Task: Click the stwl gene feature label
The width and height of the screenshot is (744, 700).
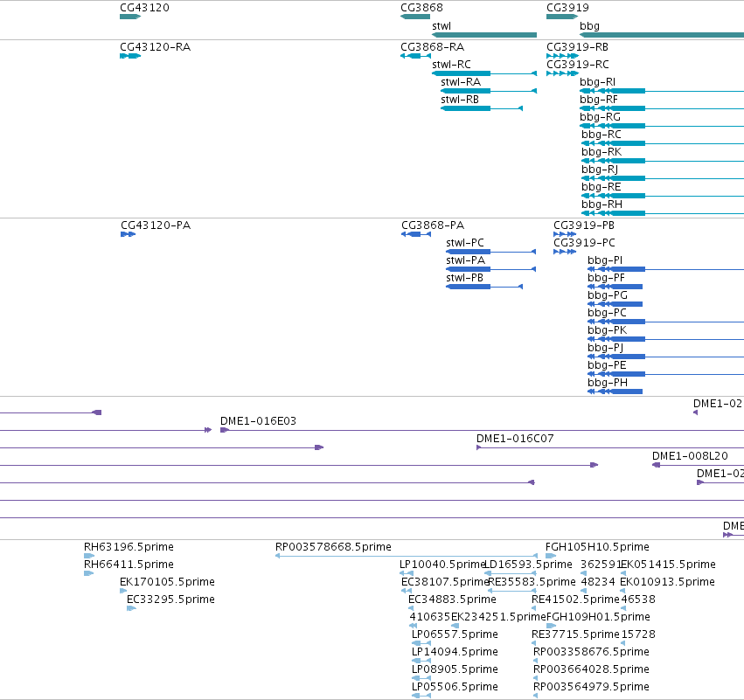Action: pyautogui.click(x=442, y=26)
